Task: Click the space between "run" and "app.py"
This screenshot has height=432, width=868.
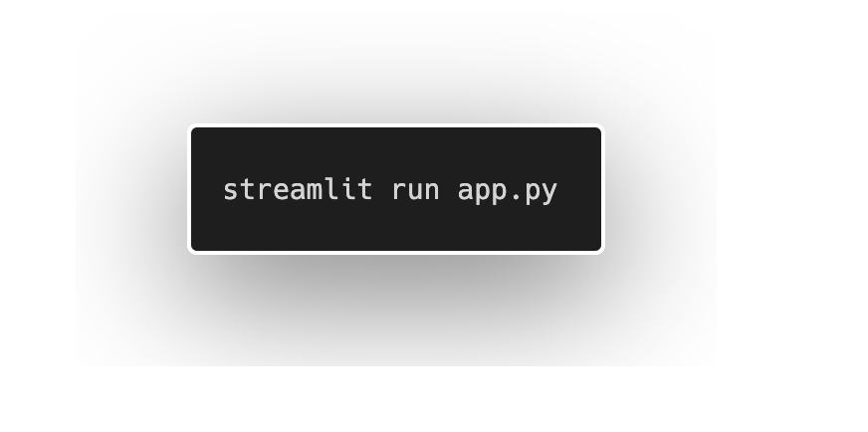Action: coord(449,191)
